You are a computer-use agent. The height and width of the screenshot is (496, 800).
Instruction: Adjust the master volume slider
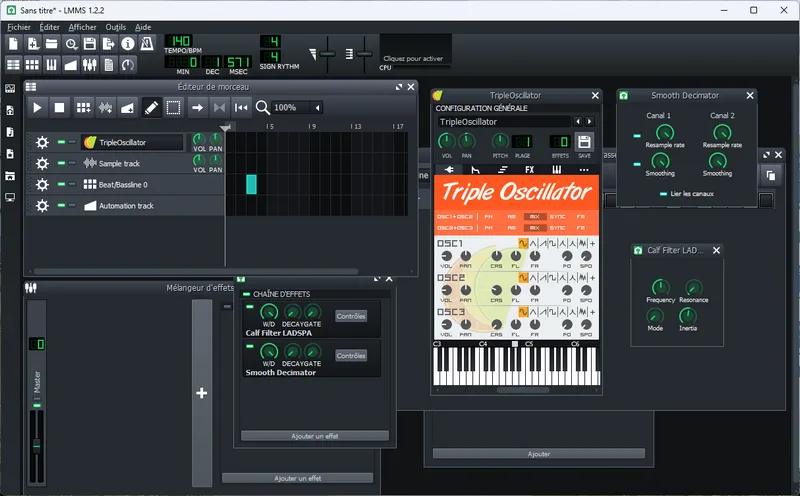(x=327, y=54)
